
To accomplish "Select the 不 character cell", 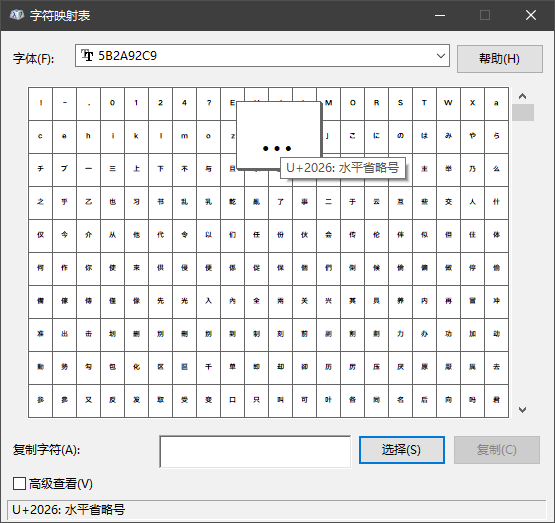I will coord(184,170).
